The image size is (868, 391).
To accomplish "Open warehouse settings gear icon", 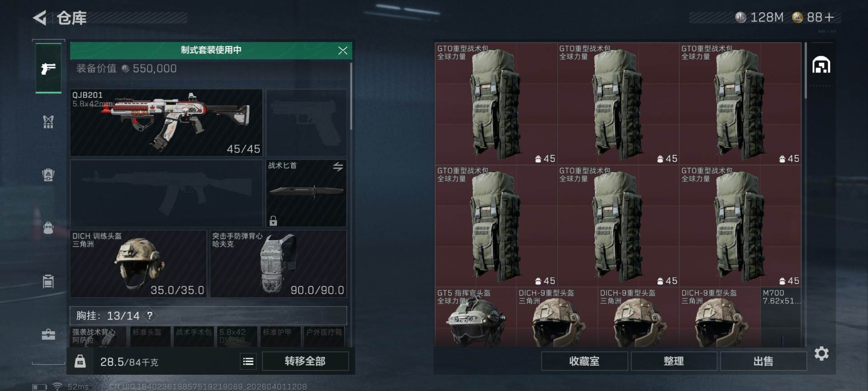I will click(x=821, y=353).
